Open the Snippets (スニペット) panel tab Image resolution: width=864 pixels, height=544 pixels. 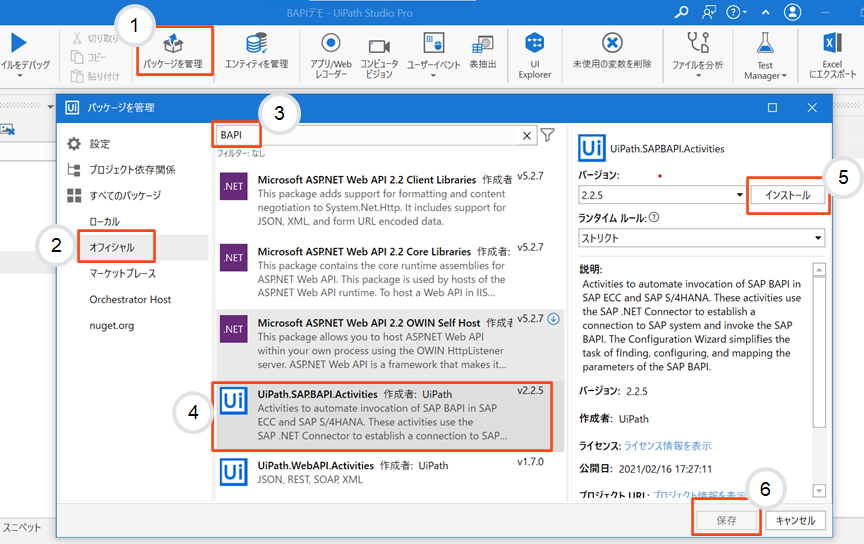pyautogui.click(x=22, y=527)
